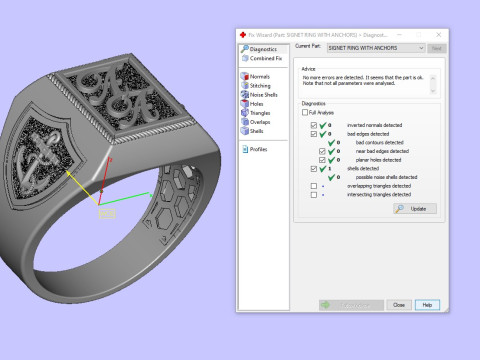Select the Holes fix icon
480x360 pixels.
(x=245, y=104)
